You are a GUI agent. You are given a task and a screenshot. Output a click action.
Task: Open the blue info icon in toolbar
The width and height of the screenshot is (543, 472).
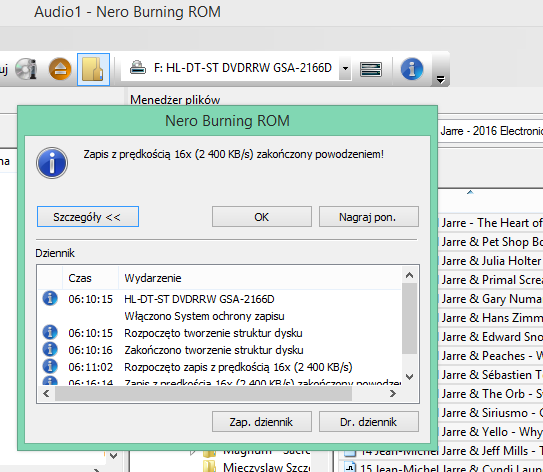pos(412,69)
